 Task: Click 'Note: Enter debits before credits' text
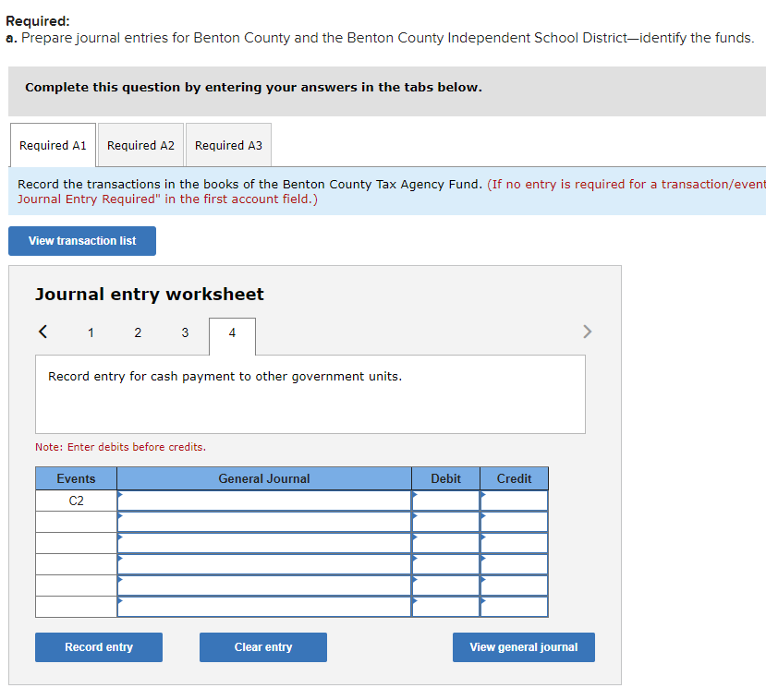point(121,447)
